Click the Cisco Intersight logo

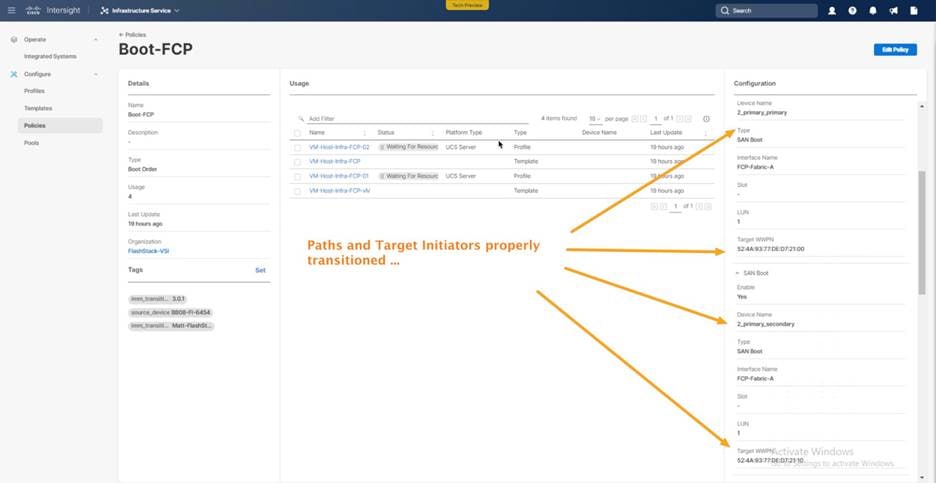pos(53,10)
